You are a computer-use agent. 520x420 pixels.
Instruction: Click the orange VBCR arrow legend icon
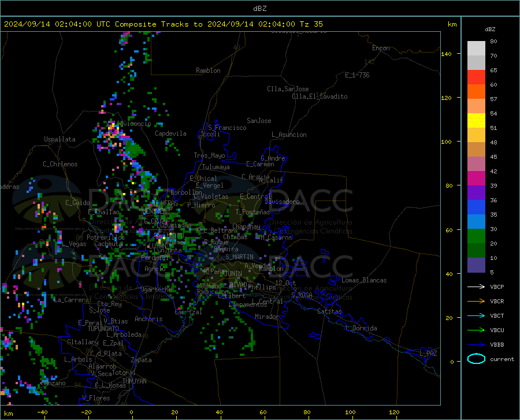pyautogui.click(x=476, y=301)
